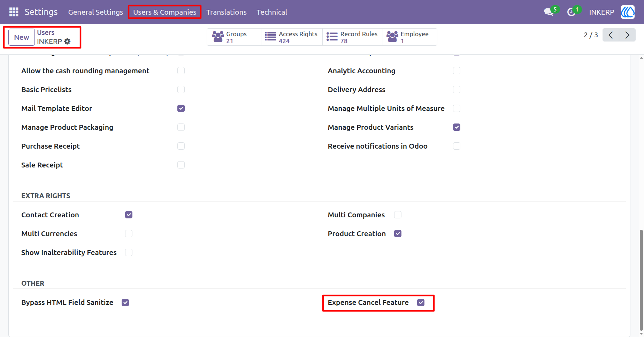
Task: Create a New user record
Action: tap(22, 37)
